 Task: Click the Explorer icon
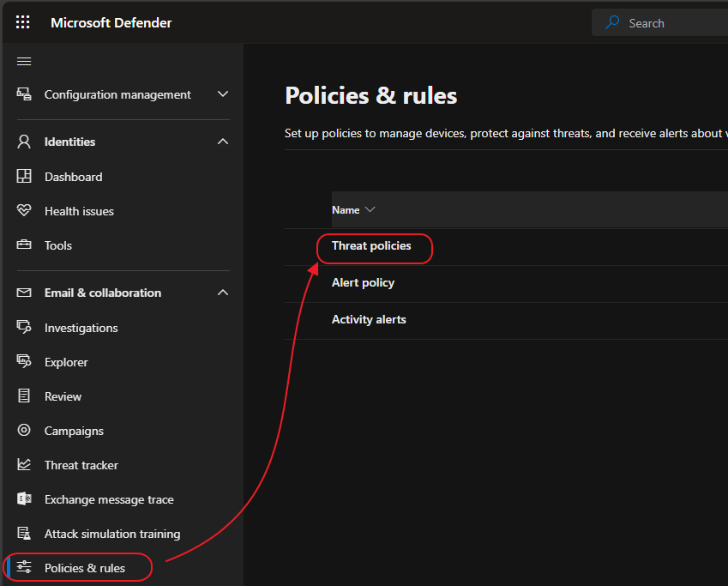coord(24,361)
